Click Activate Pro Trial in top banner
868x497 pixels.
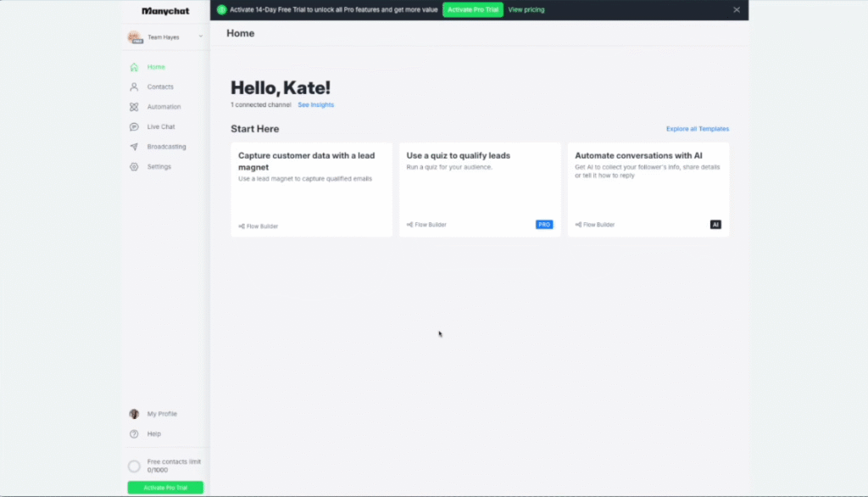tap(472, 10)
